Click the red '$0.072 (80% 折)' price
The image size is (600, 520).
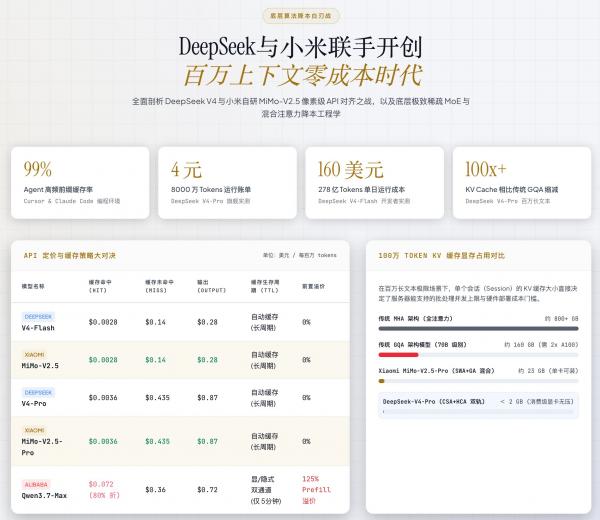[x=104, y=490]
